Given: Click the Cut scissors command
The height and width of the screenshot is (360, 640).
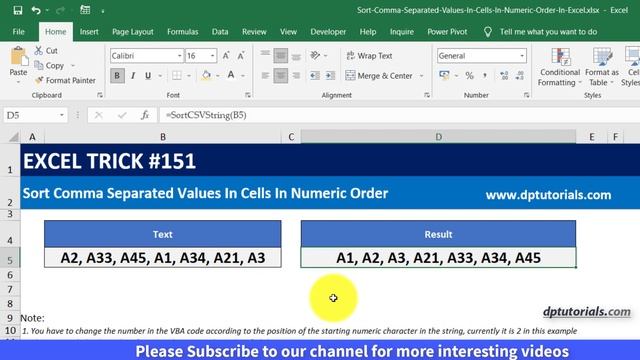Looking at the screenshot, I should tap(46, 51).
